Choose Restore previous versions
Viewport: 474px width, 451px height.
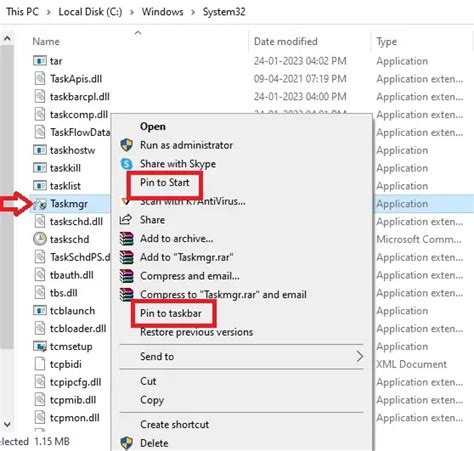196,332
